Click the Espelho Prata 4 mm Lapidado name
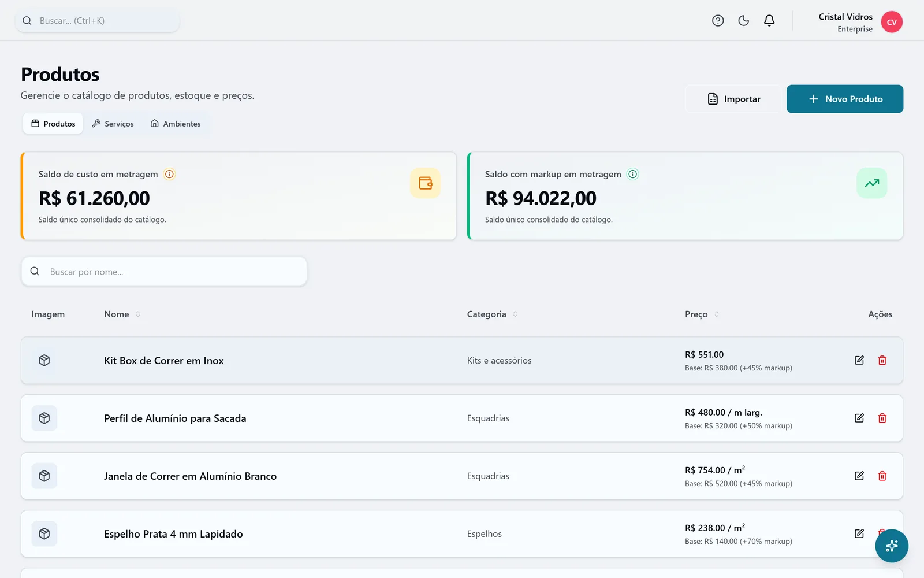This screenshot has width=924, height=578. tap(173, 534)
